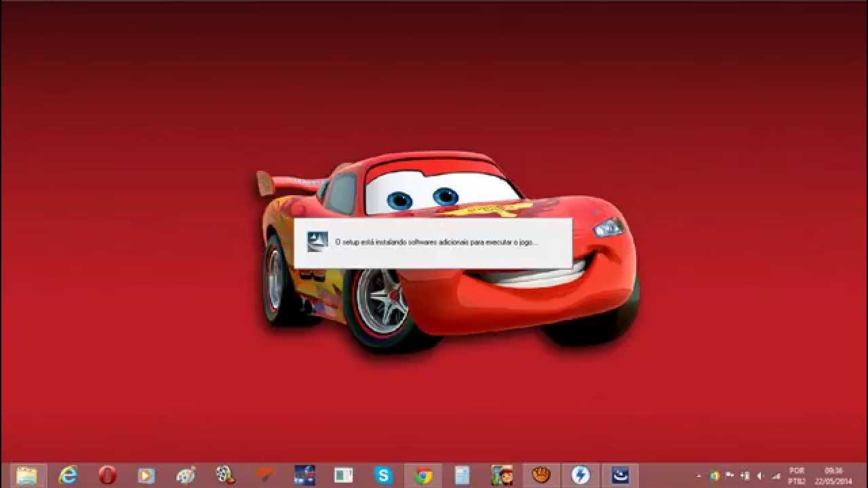Open the clock showing 09:36 22/05/2014
Screen dimensions: 868x488
(834, 476)
